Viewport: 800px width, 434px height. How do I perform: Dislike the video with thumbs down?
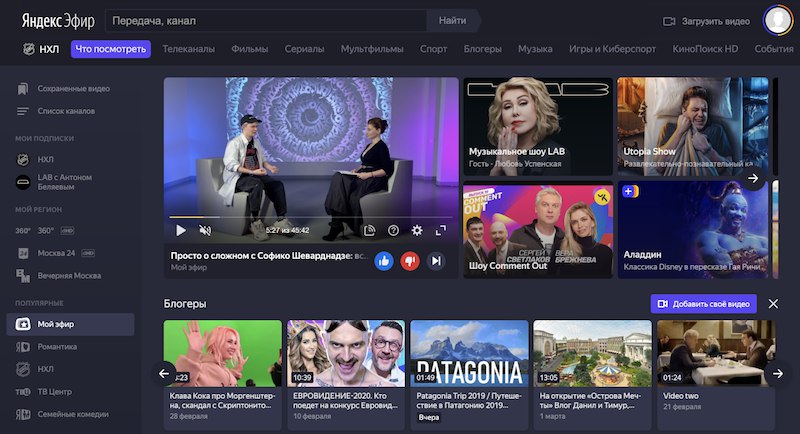pyautogui.click(x=410, y=261)
